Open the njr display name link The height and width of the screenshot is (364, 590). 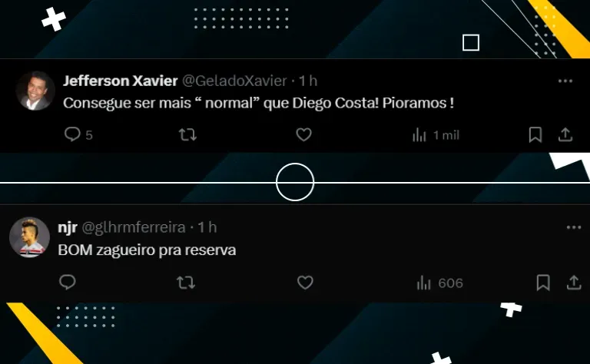point(68,227)
